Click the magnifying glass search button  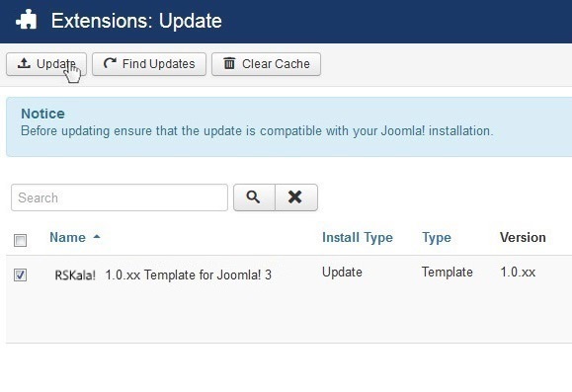click(254, 197)
